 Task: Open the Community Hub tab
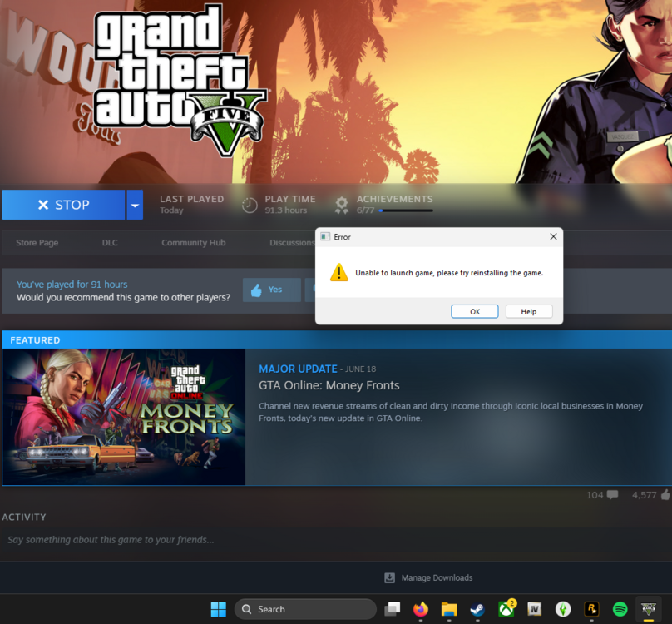pos(193,242)
